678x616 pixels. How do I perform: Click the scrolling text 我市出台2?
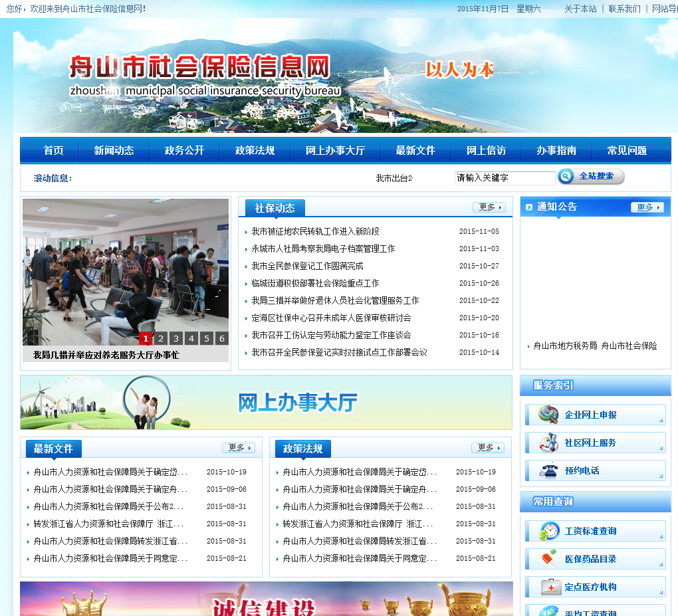click(394, 178)
